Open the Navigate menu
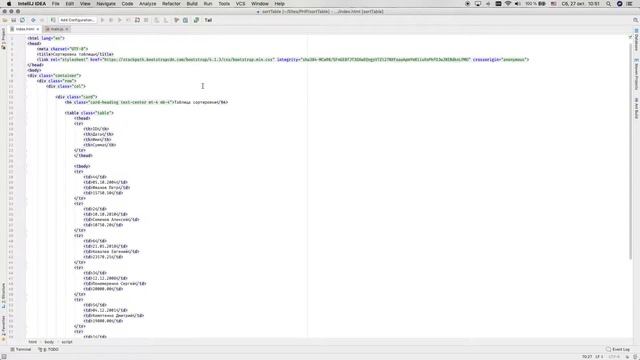640x360 pixels. [x=106, y=4]
